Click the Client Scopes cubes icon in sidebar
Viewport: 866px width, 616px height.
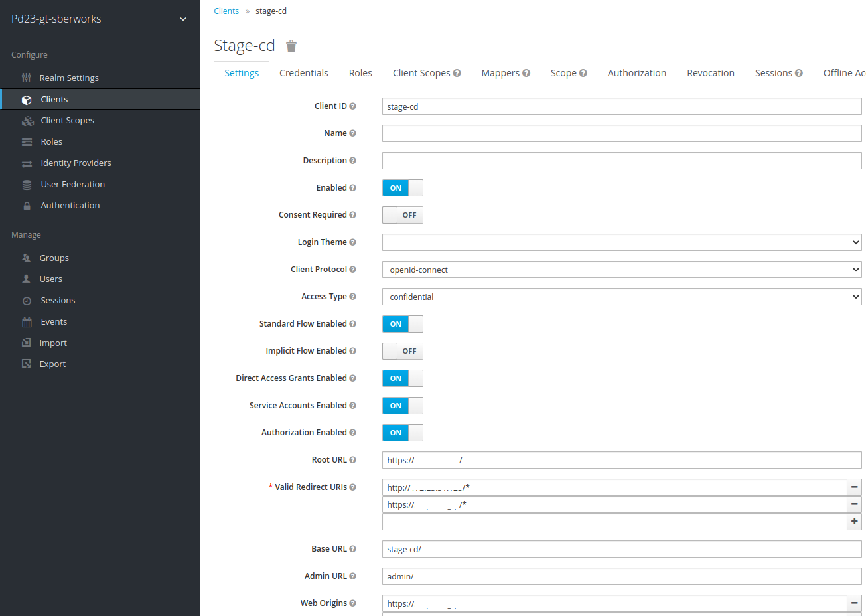tap(27, 121)
